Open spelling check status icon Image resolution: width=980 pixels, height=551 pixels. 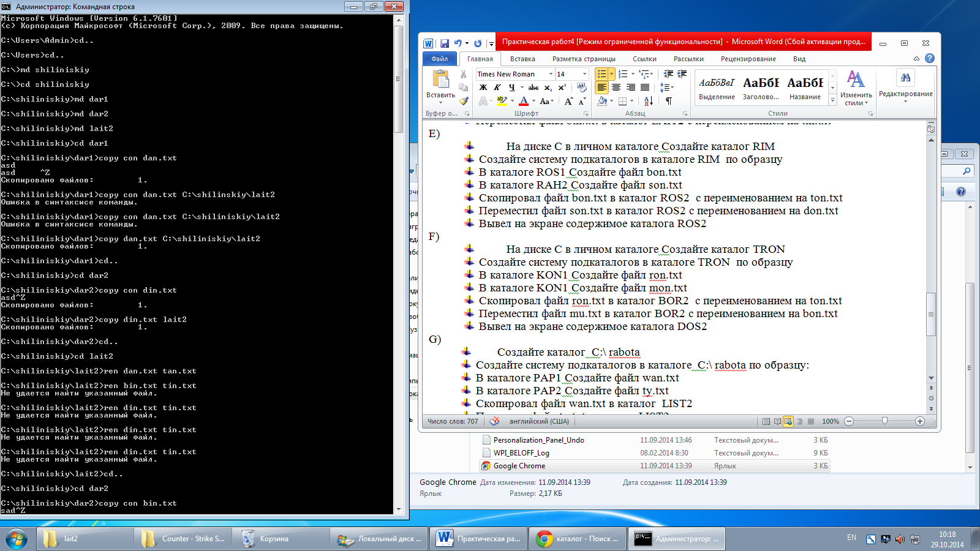tap(494, 421)
